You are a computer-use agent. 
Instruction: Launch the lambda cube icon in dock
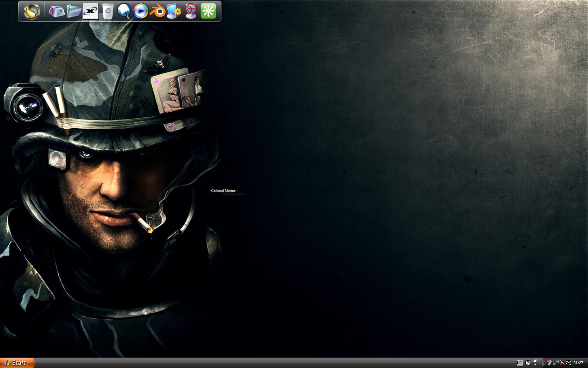(56, 12)
